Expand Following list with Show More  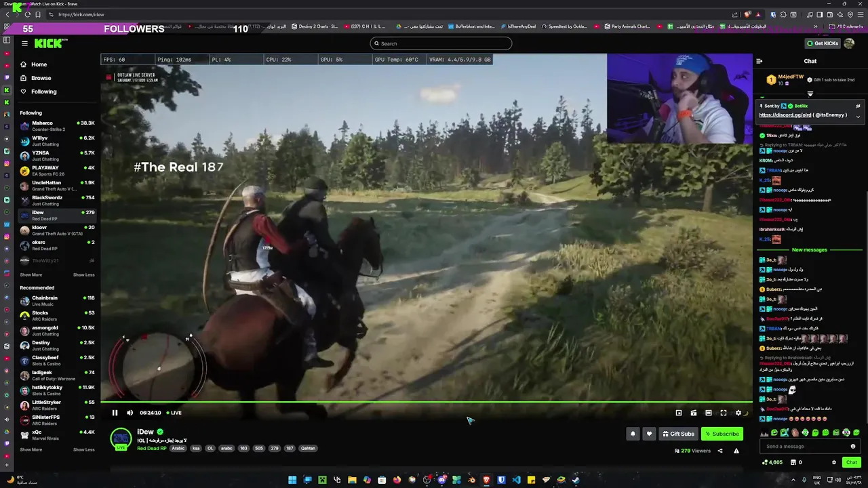point(31,274)
